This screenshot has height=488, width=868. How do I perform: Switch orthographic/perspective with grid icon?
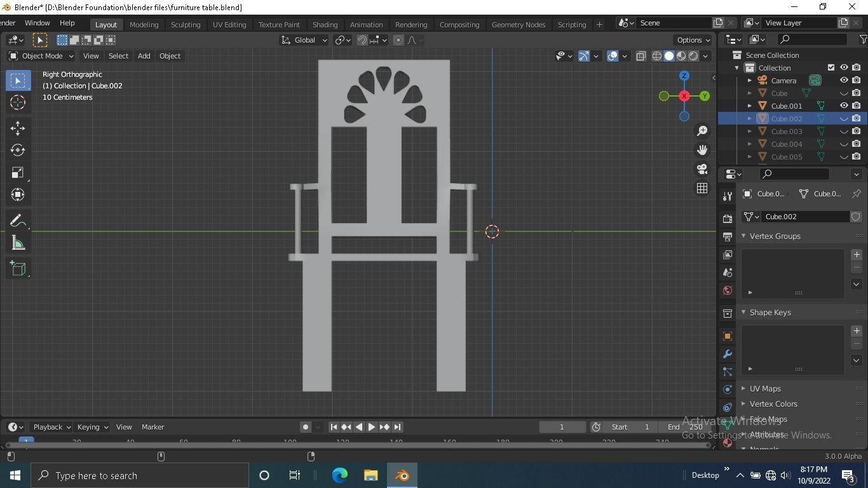coord(702,188)
